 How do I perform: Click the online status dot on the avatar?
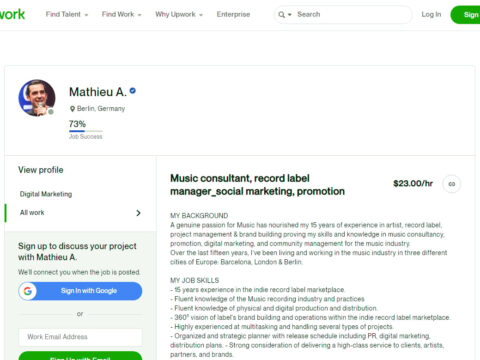51,112
